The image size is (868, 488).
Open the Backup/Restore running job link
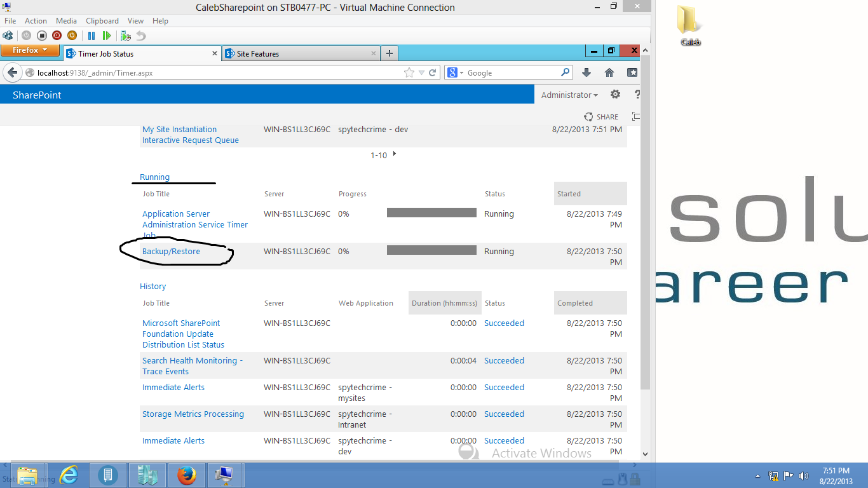[171, 252]
